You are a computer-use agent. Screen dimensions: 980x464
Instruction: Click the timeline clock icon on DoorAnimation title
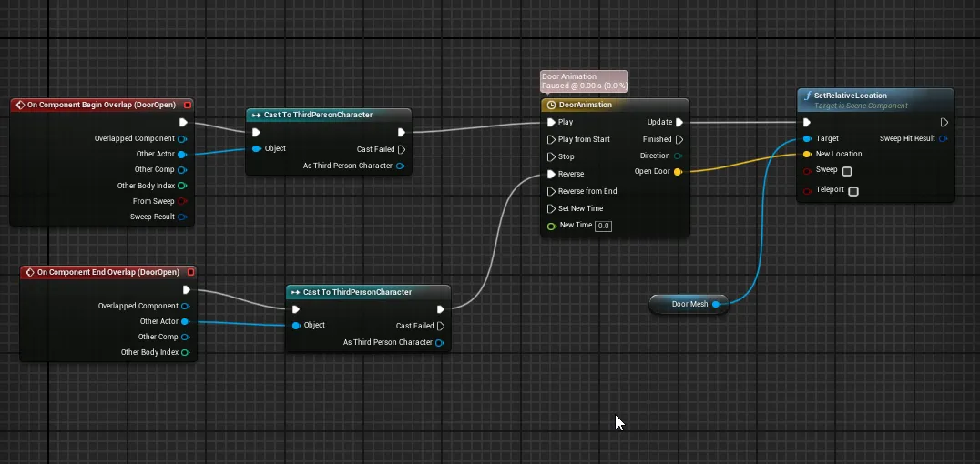(551, 105)
